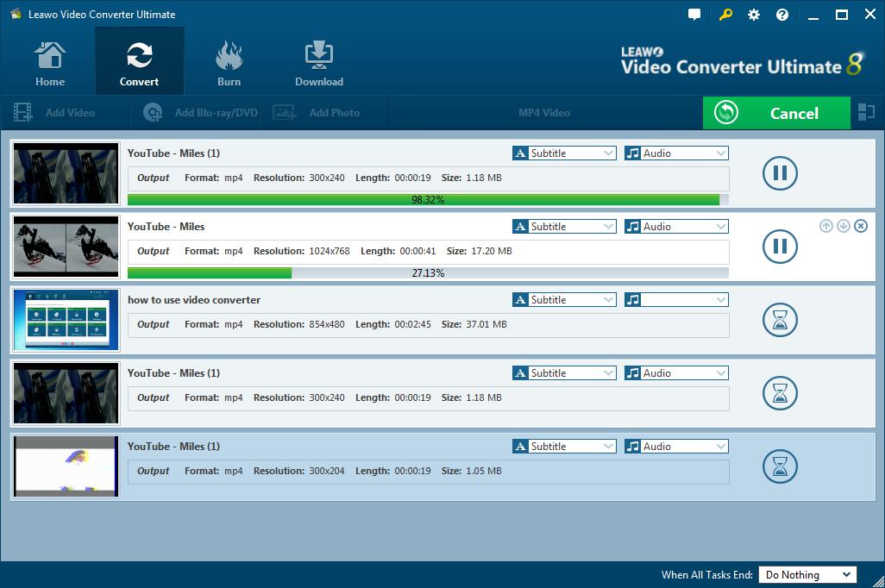Viewport: 885px width, 588px height.
Task: Open Subtitle dropdown for 300x204 task
Action: 564,447
